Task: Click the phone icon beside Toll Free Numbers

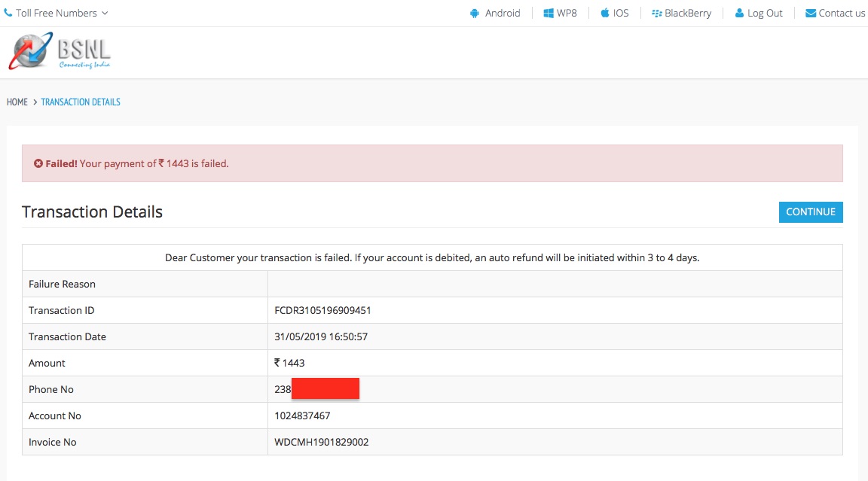Action: point(8,13)
